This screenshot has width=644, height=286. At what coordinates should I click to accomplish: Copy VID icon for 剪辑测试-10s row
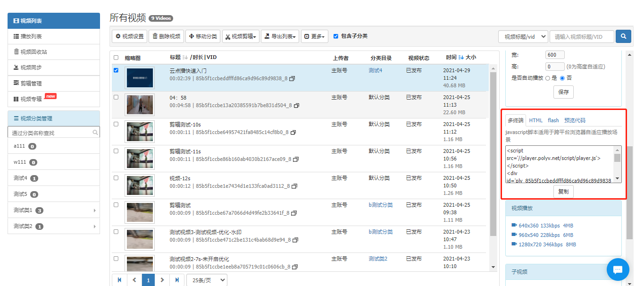click(x=293, y=133)
